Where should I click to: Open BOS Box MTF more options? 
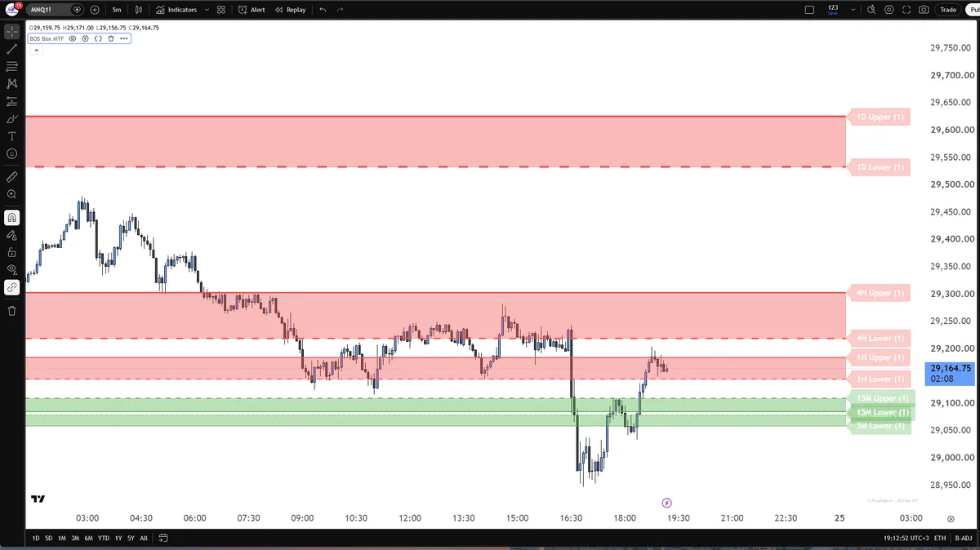coord(123,38)
